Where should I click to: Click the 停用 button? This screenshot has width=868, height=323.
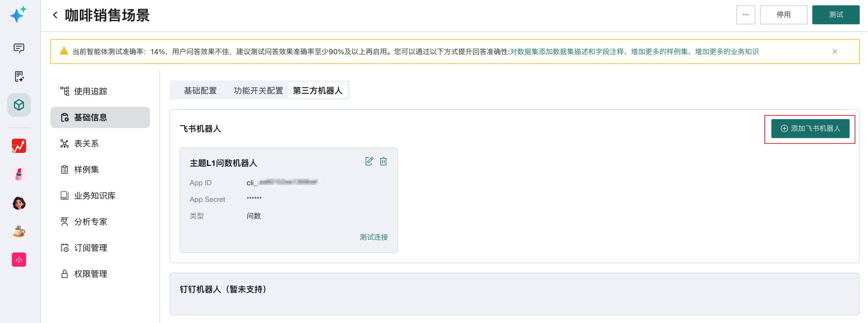pyautogui.click(x=783, y=15)
